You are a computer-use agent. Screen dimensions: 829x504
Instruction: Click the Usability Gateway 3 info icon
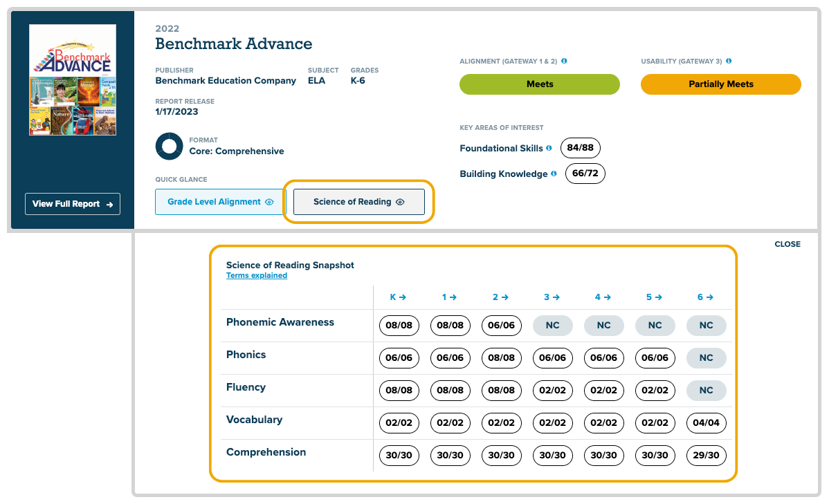click(x=729, y=61)
